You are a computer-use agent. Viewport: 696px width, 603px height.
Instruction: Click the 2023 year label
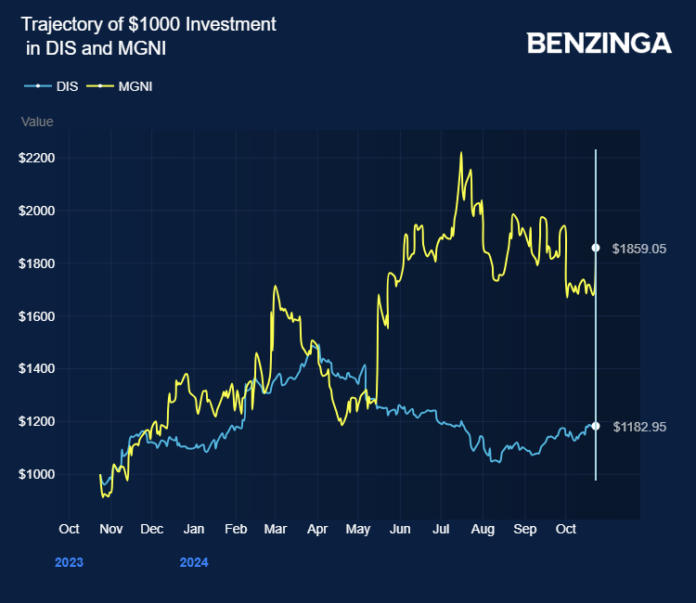click(x=69, y=563)
